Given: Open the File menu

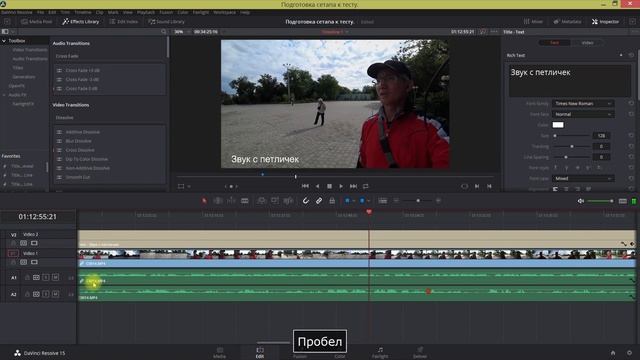Looking at the screenshot, I should (x=40, y=12).
